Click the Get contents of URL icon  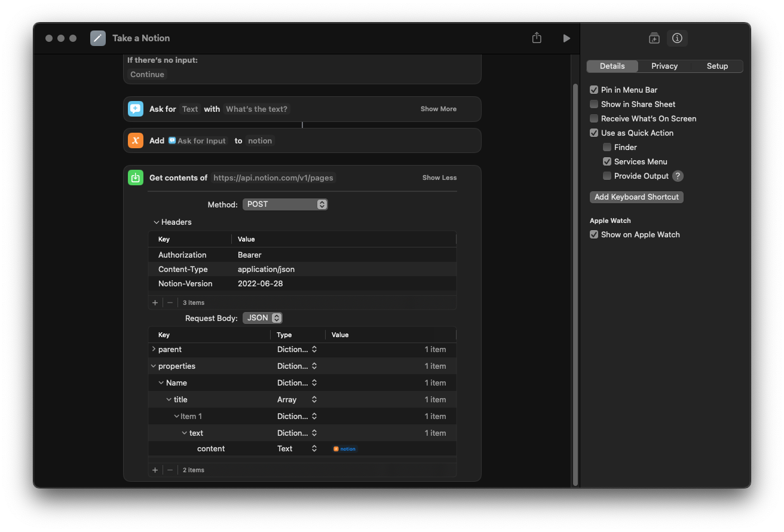[136, 178]
